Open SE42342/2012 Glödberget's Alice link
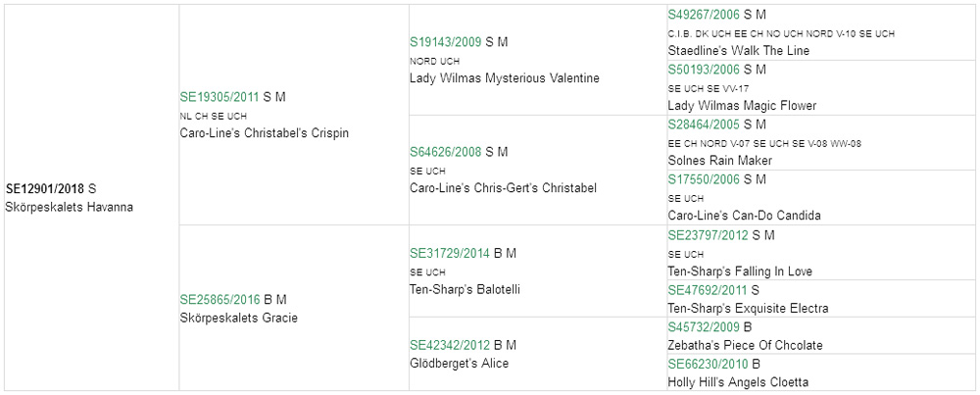 450,345
